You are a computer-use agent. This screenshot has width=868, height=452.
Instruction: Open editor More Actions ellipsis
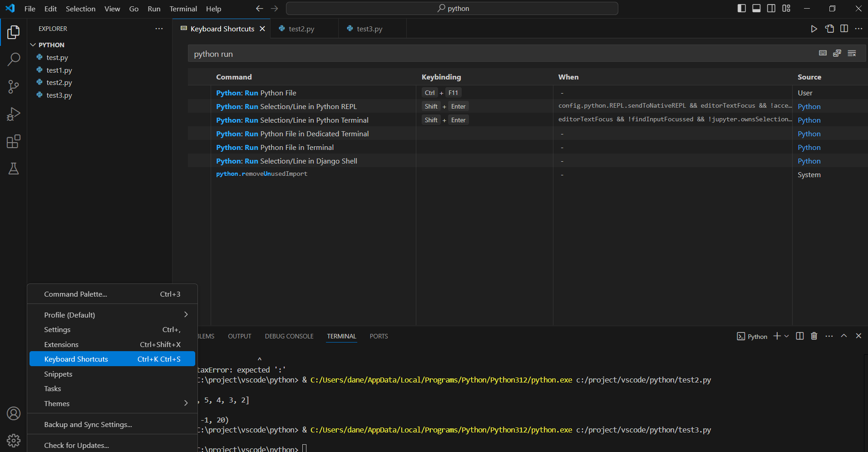[858, 29]
